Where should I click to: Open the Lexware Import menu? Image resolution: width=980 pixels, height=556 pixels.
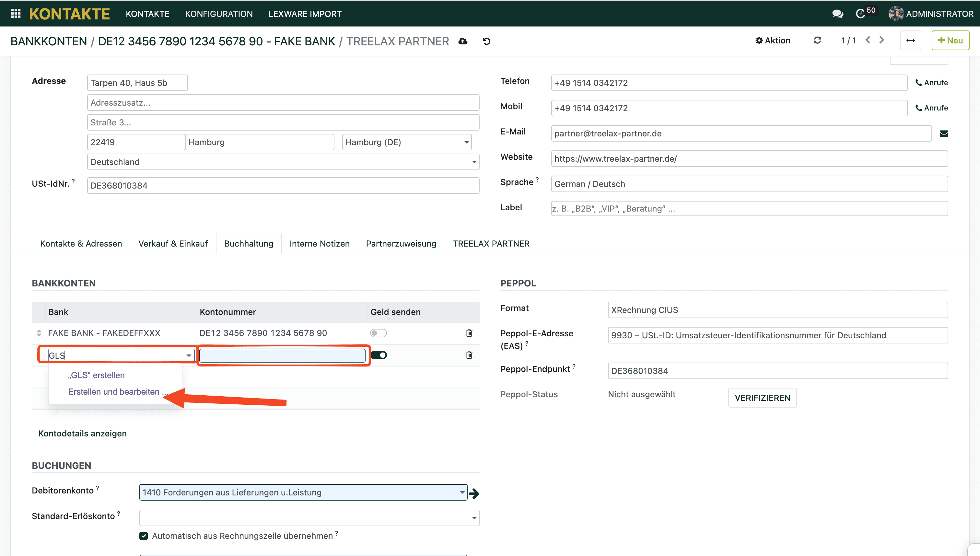click(305, 14)
